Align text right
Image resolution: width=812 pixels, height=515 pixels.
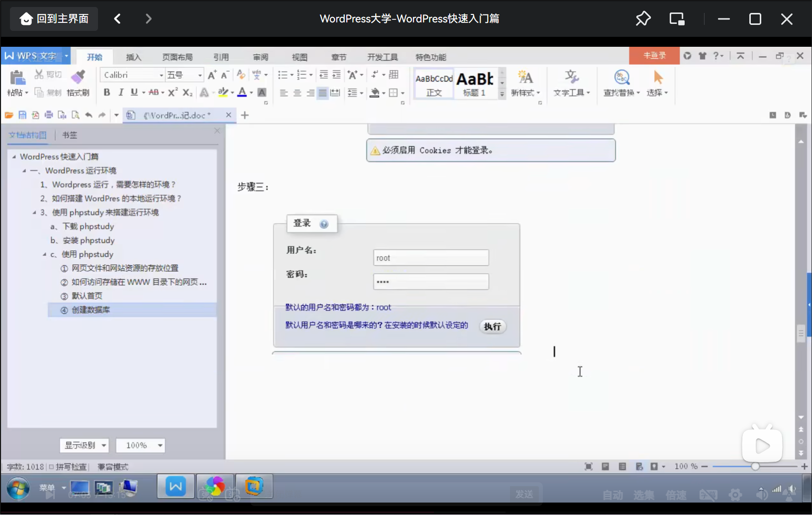click(310, 93)
